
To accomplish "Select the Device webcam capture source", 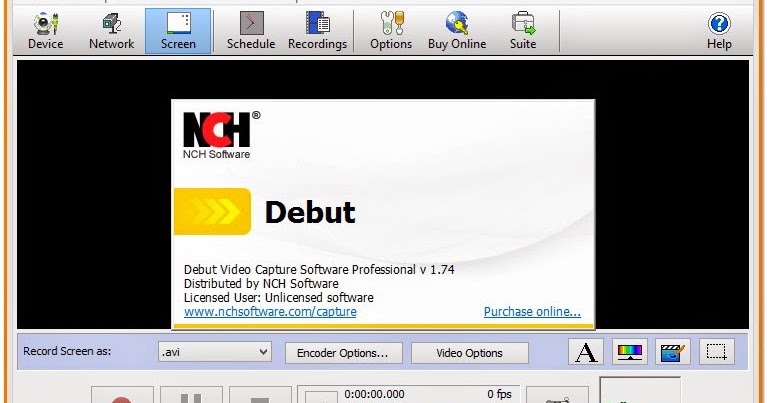I will (45, 31).
